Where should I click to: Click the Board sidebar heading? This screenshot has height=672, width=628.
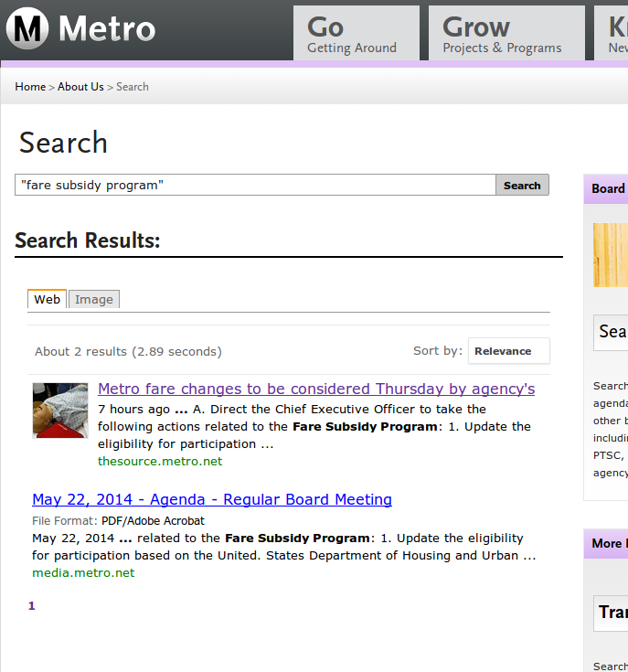pos(608,188)
